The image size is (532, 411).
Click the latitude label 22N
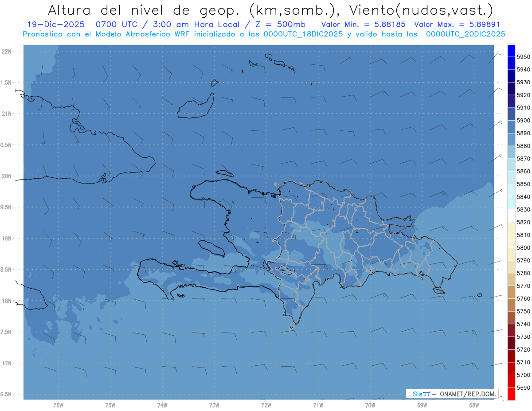6,51
